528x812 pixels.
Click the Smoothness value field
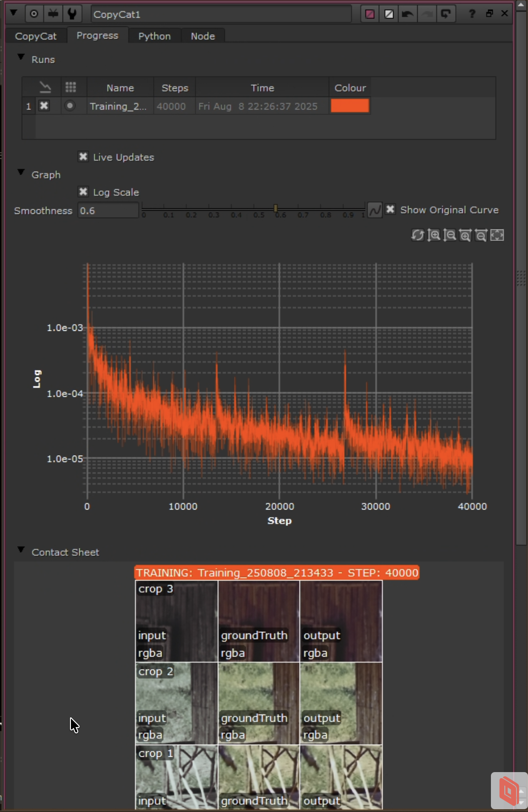(108, 211)
